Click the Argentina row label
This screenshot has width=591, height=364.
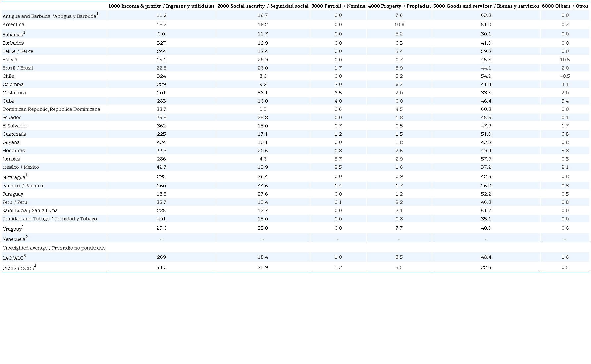13,24
